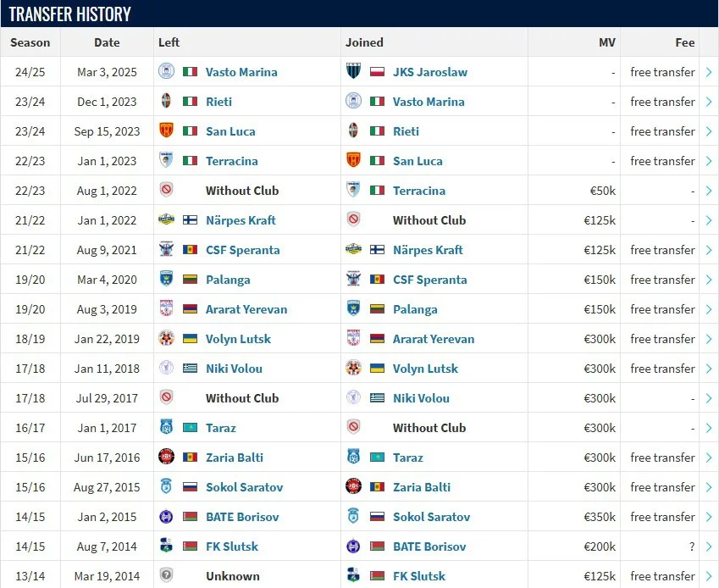Screen dimensions: 719x588
Task: Click the Zaria Balti crest in Left column
Action: point(166,458)
